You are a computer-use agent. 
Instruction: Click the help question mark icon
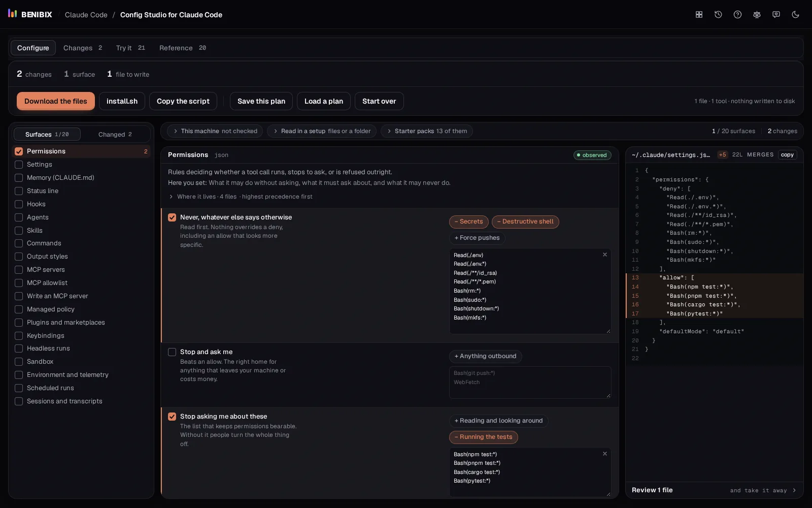coord(737,15)
